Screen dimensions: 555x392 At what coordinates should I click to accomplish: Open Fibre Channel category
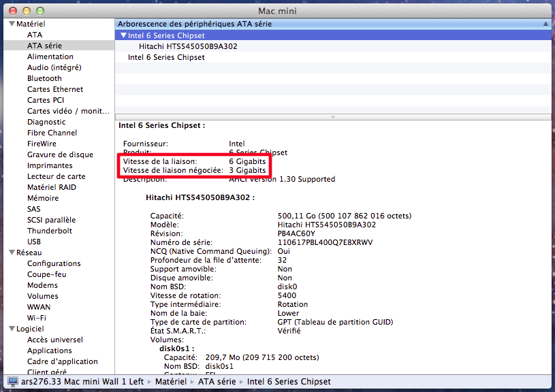(x=52, y=133)
